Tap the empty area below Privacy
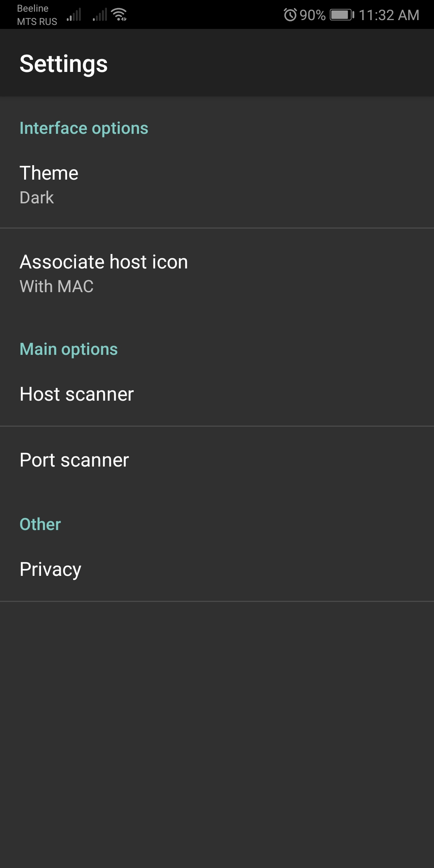 coord(217,735)
